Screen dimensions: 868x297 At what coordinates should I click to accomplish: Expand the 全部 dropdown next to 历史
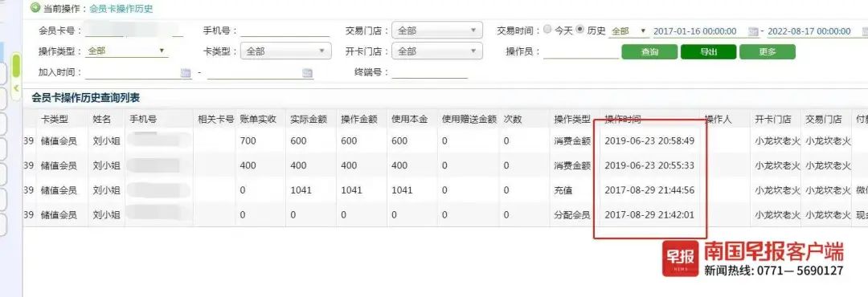tap(629, 31)
